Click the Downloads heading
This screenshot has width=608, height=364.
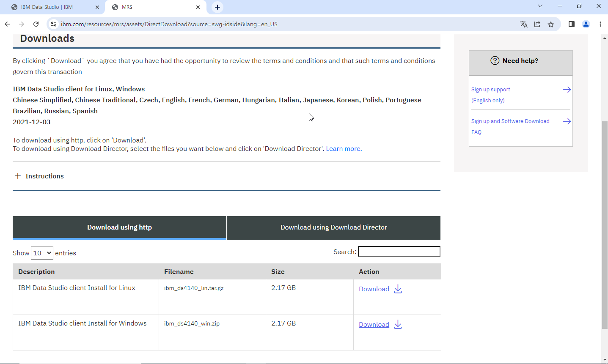[47, 38]
